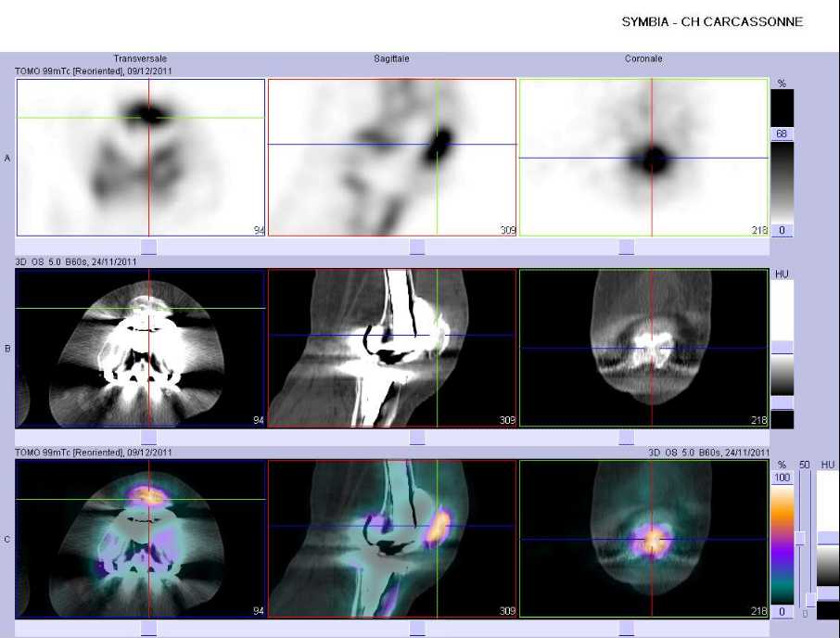Click slice number 218 in row B coronal view
This screenshot has height=638, width=840.
pos(759,420)
